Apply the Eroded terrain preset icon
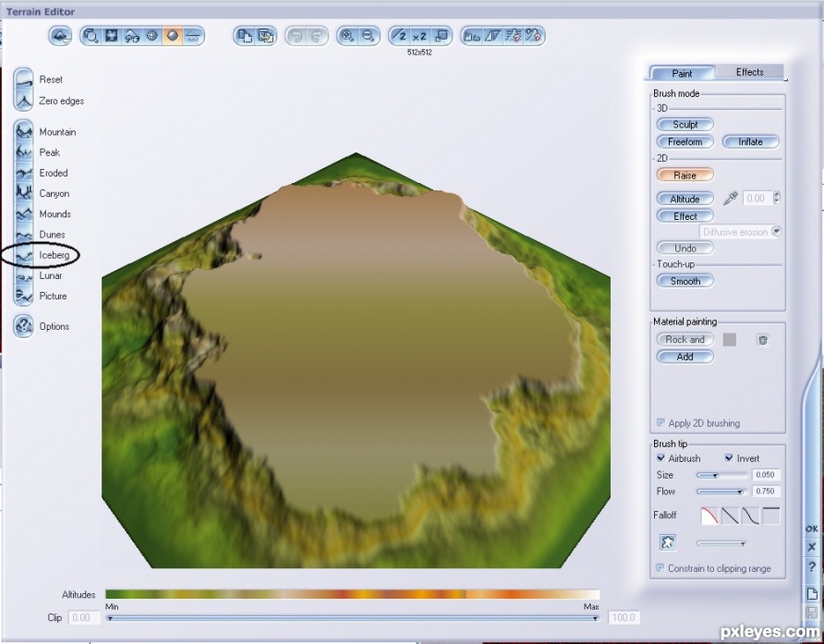 24,173
